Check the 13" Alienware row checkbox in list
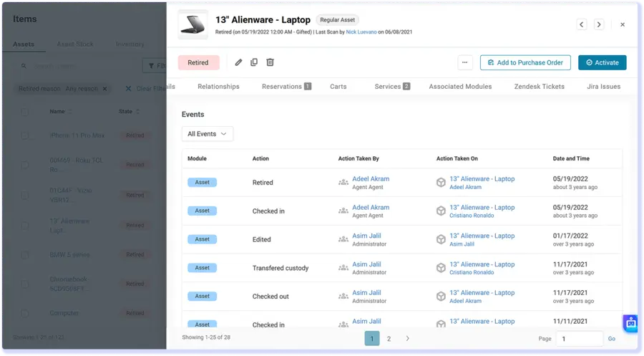This screenshot has width=644, height=356. click(x=24, y=226)
